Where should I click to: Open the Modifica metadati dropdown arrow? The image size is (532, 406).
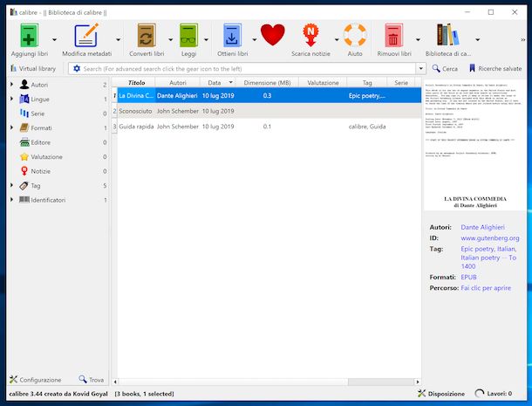tap(118, 40)
